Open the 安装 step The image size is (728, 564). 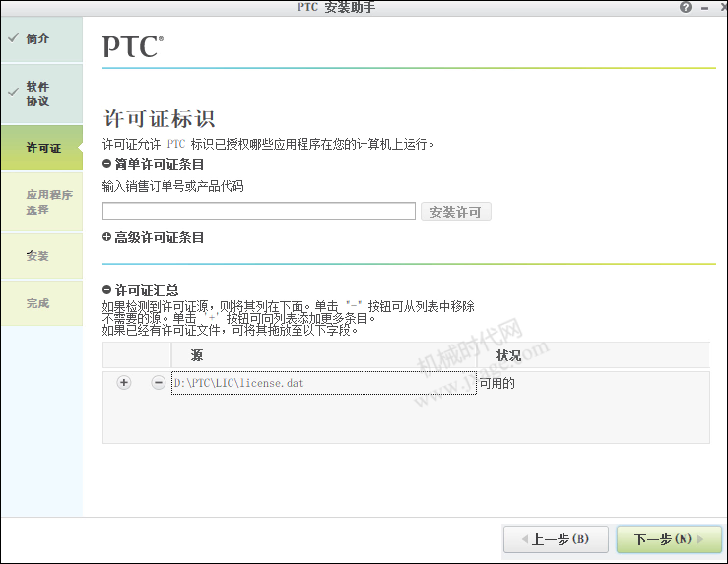click(x=41, y=256)
